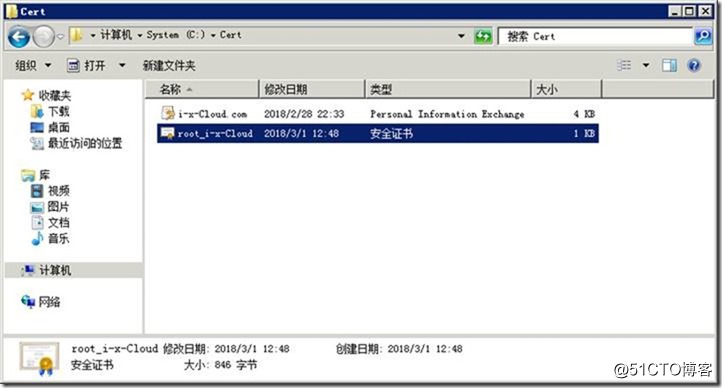Click the 打开 toolbar button
Viewport: 722px width, 388px height.
pos(87,65)
